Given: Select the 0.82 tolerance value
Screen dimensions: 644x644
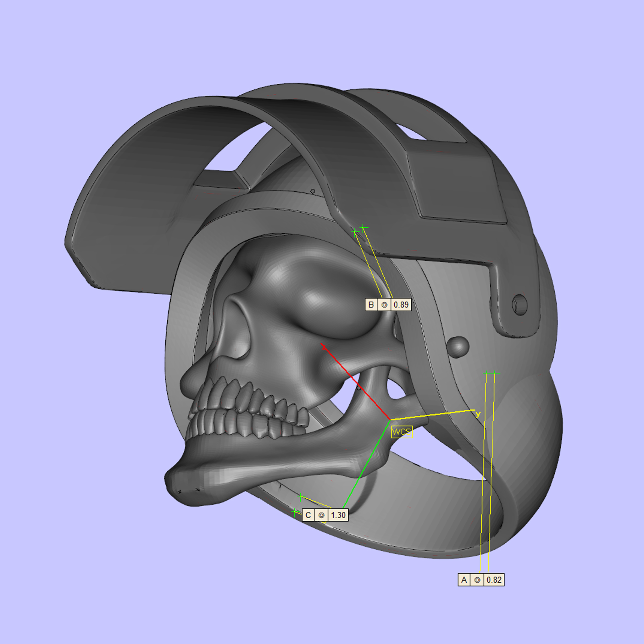Looking at the screenshot, I should pos(494,580).
